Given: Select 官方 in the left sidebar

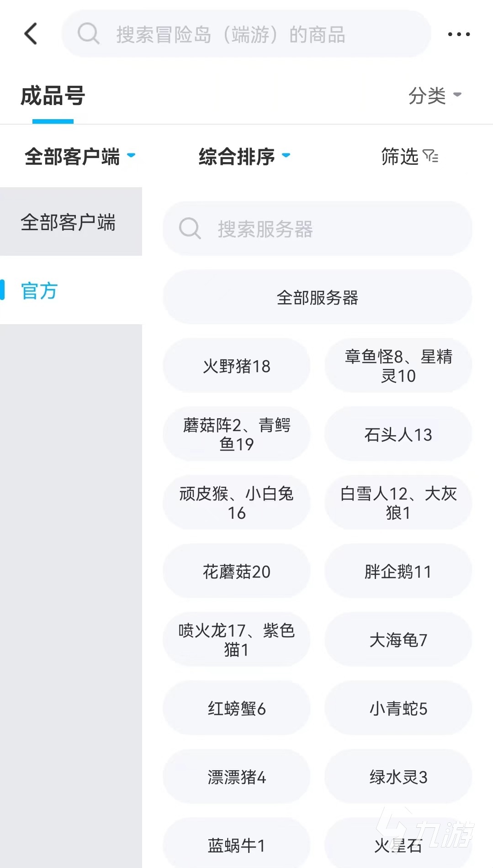Looking at the screenshot, I should (x=39, y=290).
